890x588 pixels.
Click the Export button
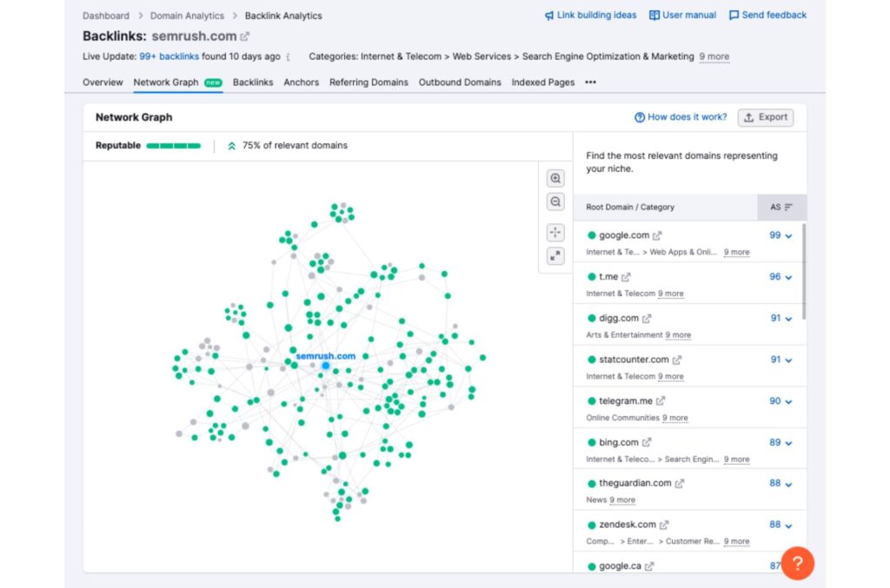pyautogui.click(x=765, y=117)
